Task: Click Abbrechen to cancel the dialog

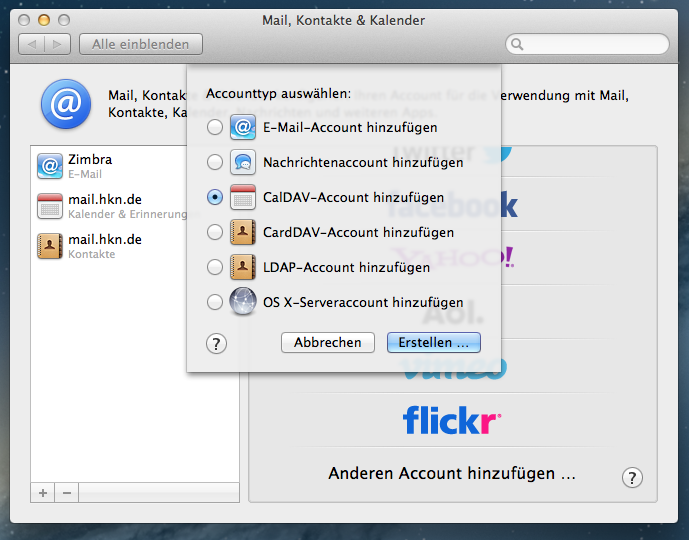Action: pyautogui.click(x=327, y=342)
